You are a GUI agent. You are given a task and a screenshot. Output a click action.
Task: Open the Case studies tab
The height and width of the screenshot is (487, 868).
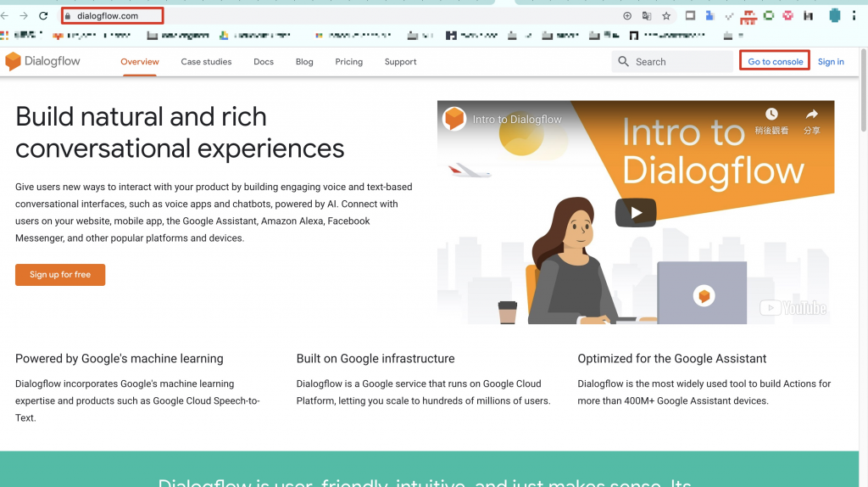[x=206, y=61]
